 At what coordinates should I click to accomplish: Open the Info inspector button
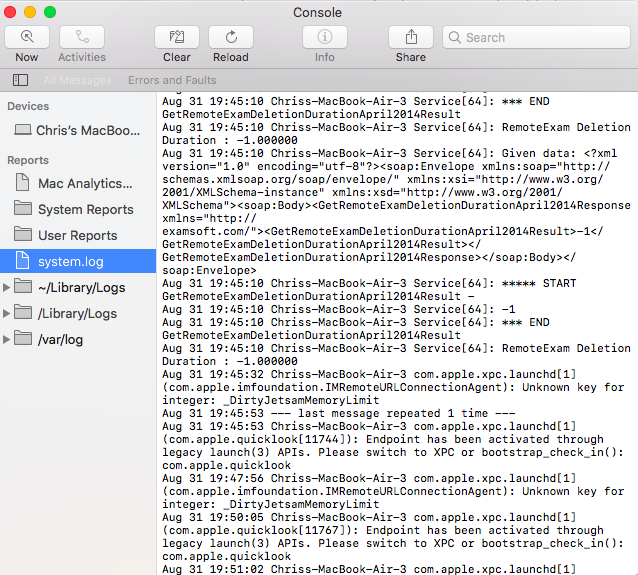(x=325, y=37)
